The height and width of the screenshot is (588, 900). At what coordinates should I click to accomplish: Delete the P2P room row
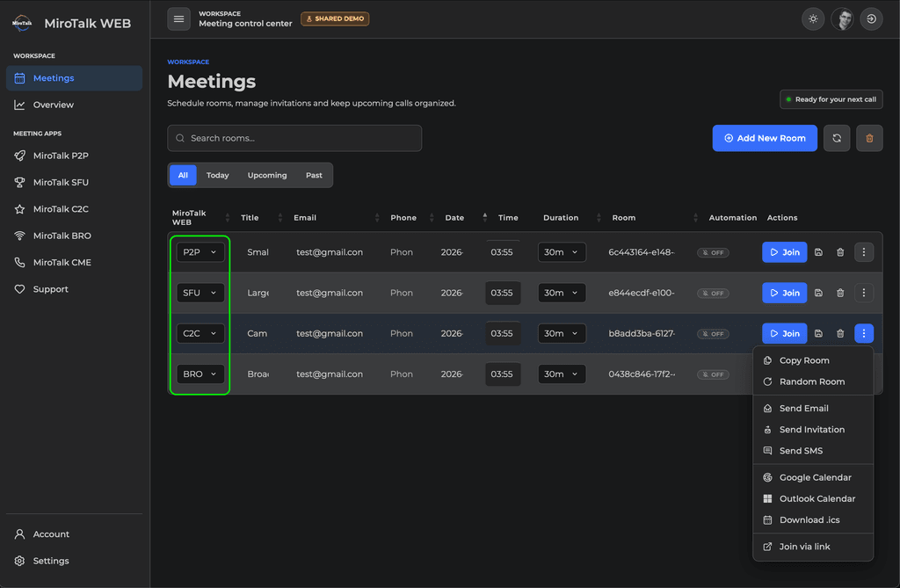[839, 252]
